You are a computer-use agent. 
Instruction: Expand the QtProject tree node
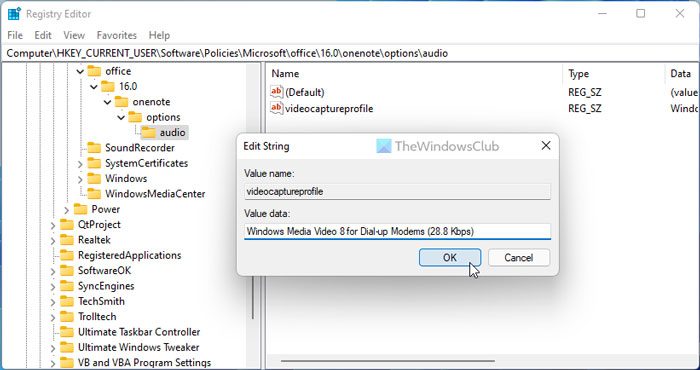coord(53,225)
